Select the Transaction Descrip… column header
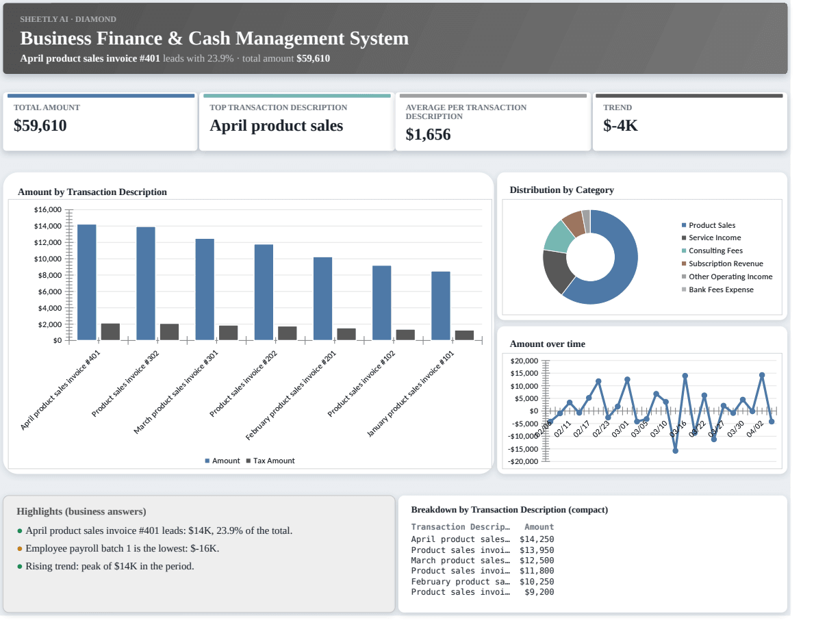 click(461, 527)
